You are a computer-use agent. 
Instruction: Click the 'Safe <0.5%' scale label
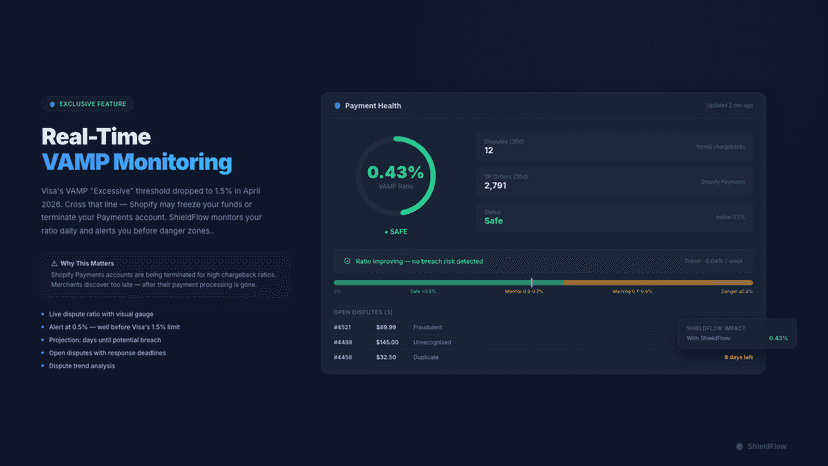click(x=423, y=292)
